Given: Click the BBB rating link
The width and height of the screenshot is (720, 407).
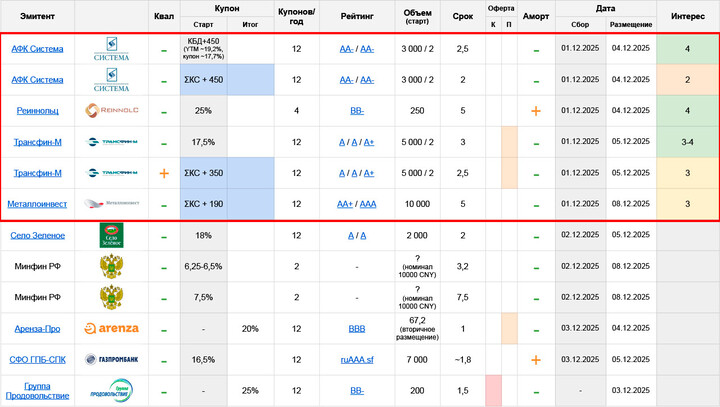Looking at the screenshot, I should click(x=357, y=328).
